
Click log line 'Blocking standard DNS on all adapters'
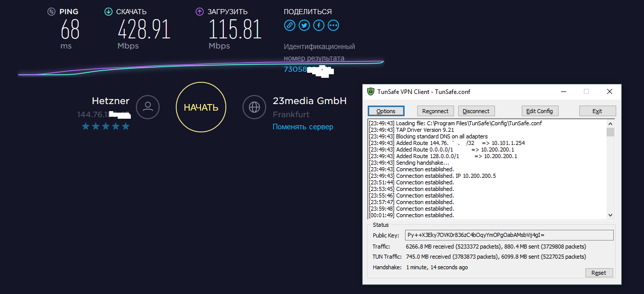coord(428,136)
